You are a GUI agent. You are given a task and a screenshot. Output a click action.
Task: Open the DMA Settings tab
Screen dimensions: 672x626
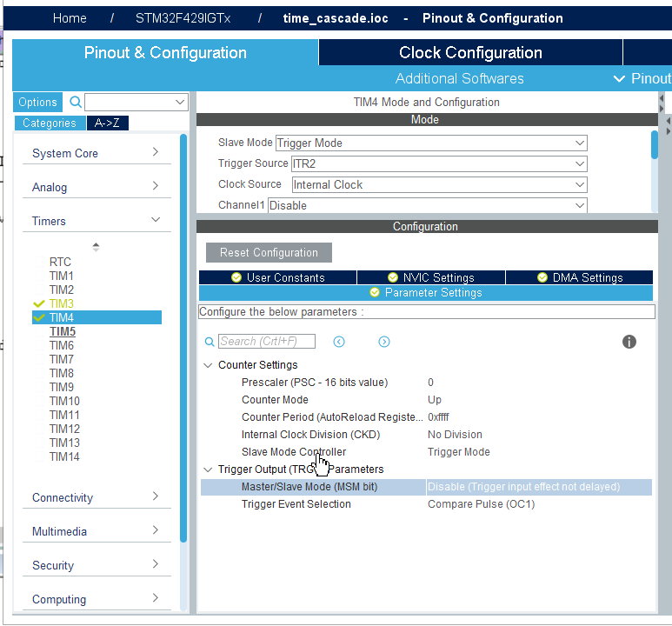click(580, 277)
